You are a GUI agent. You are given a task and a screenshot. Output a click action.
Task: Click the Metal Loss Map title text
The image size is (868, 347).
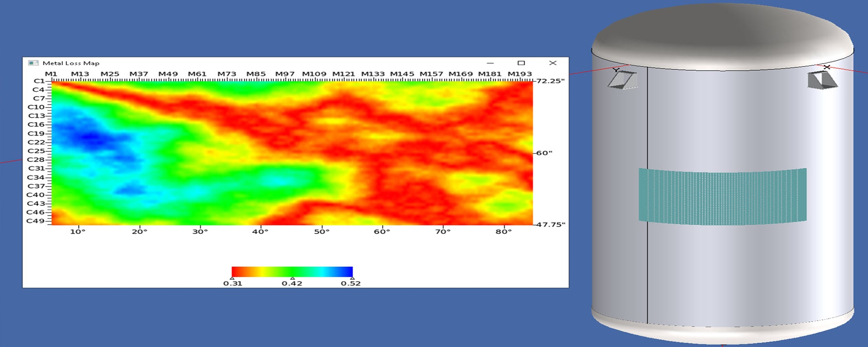click(71, 63)
